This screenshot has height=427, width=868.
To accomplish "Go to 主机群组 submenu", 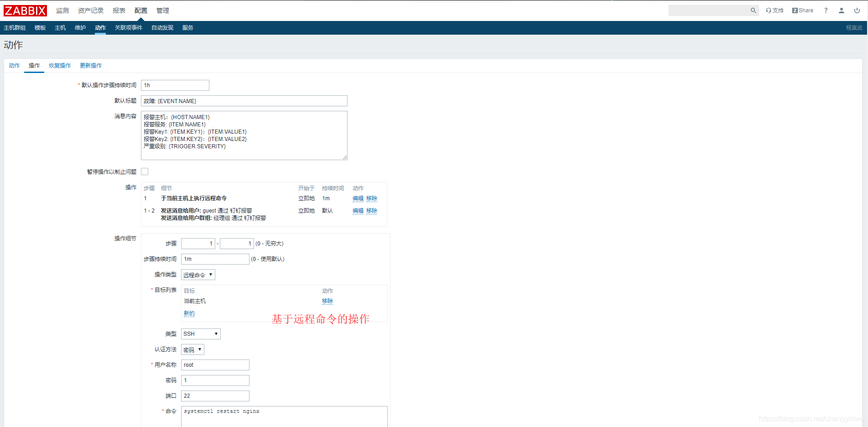I will click(x=15, y=28).
